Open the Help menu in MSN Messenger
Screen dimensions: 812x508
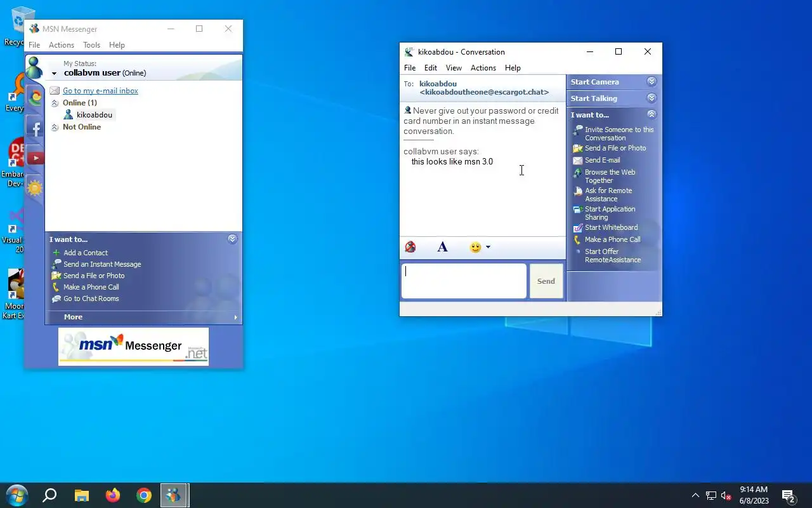coord(117,45)
